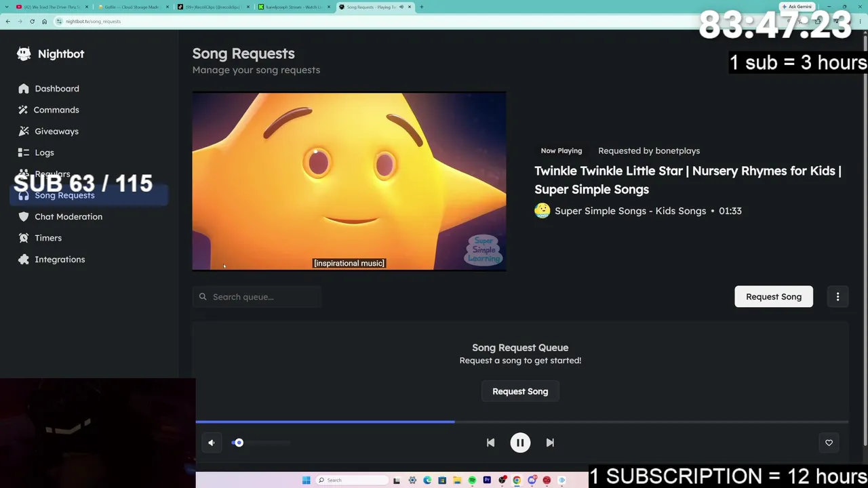
Task: Open the Settings gear in the taskbar
Action: point(412,481)
